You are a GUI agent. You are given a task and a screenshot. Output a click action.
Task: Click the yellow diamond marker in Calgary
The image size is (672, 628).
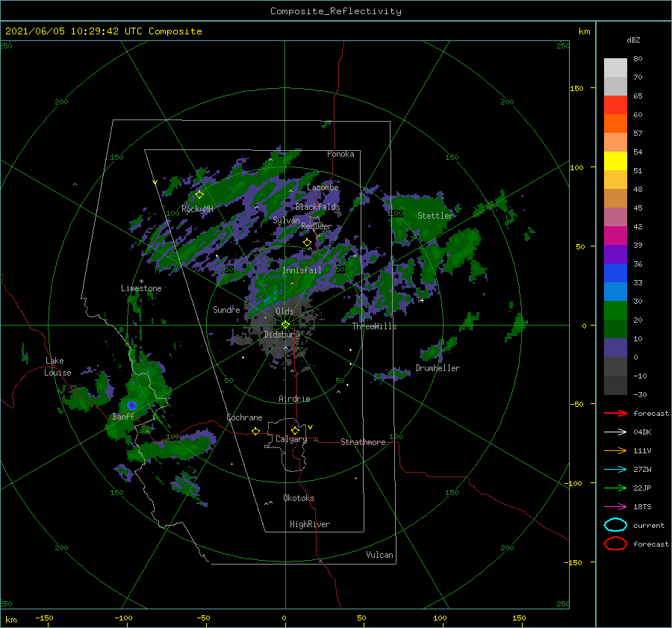point(295,430)
